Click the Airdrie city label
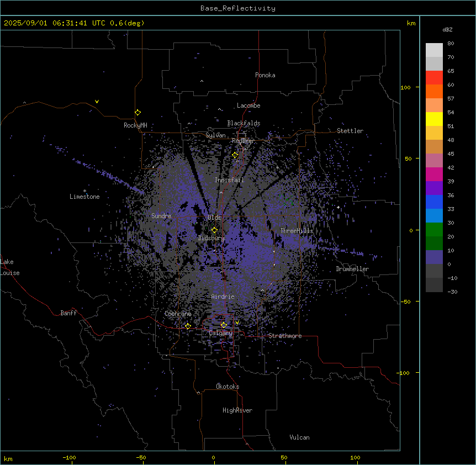This screenshot has width=476, height=465. (x=223, y=297)
